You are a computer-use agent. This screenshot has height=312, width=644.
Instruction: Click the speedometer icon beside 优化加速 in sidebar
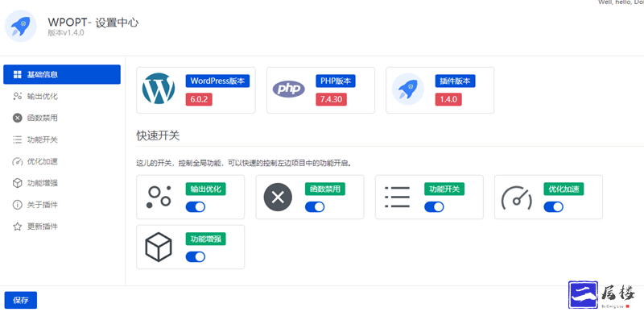point(17,161)
